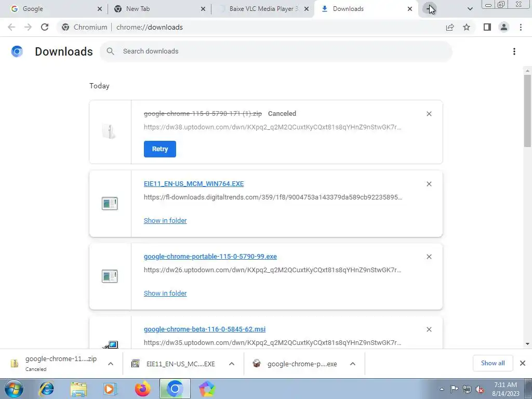This screenshot has width=532, height=399.
Task: Close the Downloads tab
Action: pyautogui.click(x=410, y=9)
